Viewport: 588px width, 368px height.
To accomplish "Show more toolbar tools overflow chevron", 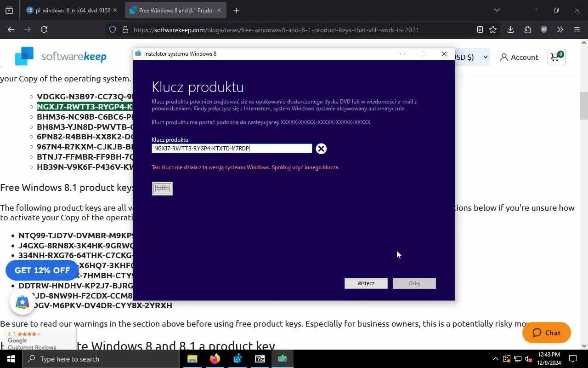I will click(x=560, y=29).
